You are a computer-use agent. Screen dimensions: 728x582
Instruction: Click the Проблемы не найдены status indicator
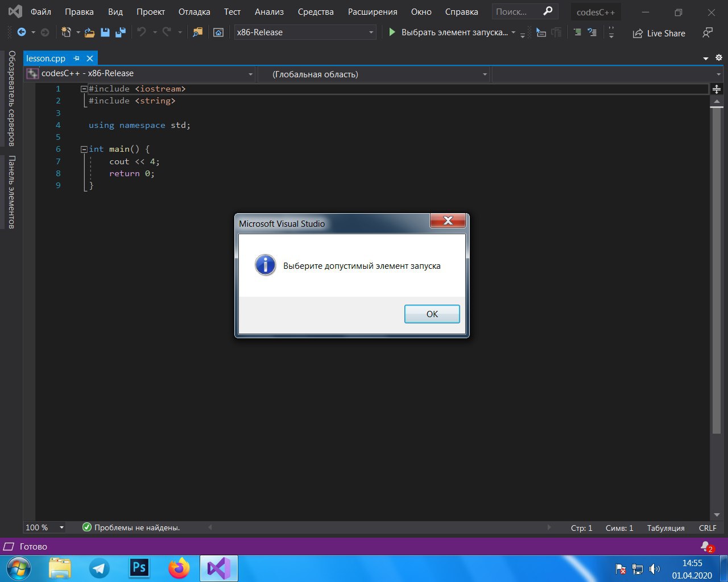click(x=131, y=527)
